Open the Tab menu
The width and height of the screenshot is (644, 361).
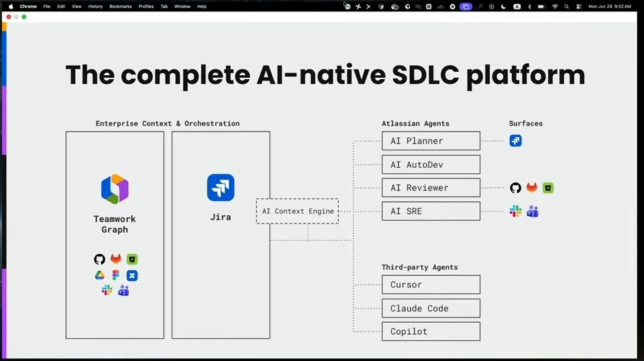(164, 7)
